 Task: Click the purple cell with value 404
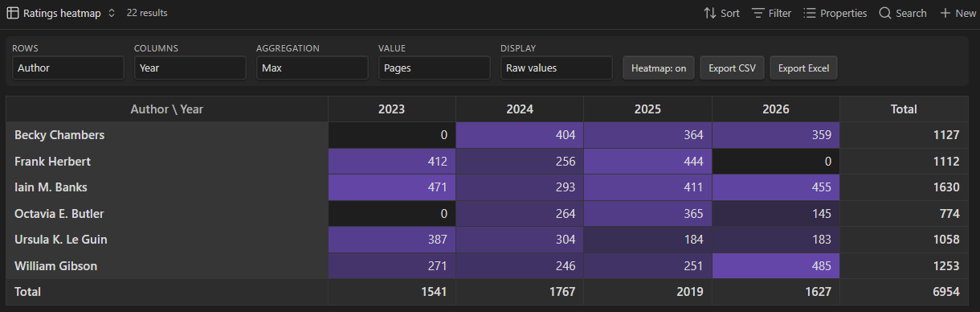click(x=520, y=135)
